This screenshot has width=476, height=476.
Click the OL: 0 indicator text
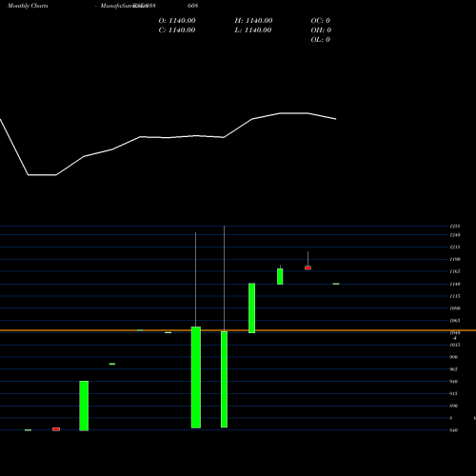click(x=321, y=40)
